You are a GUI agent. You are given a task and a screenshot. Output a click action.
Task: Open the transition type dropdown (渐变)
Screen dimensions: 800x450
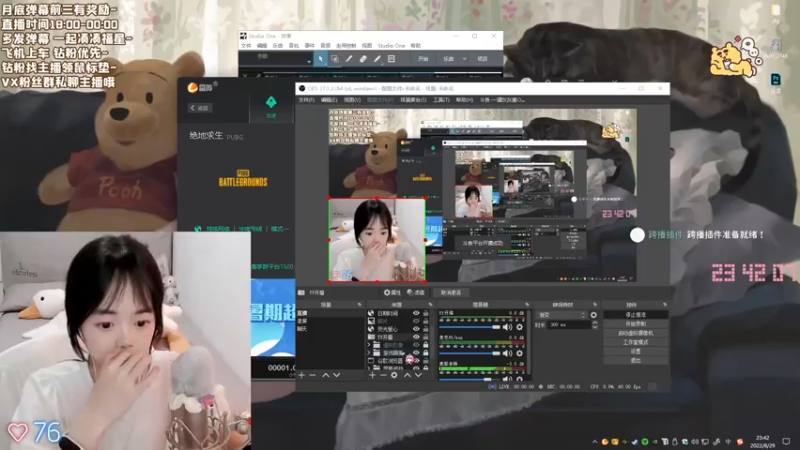coord(562,315)
